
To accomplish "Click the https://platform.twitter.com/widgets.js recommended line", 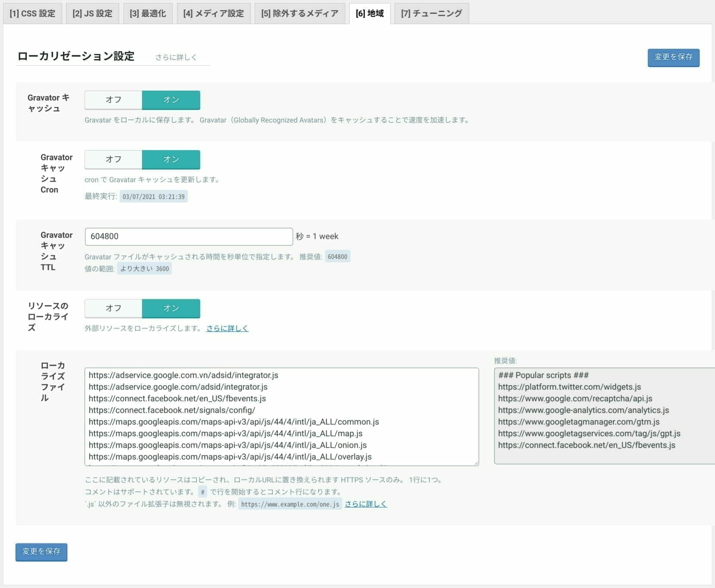I will click(x=569, y=387).
